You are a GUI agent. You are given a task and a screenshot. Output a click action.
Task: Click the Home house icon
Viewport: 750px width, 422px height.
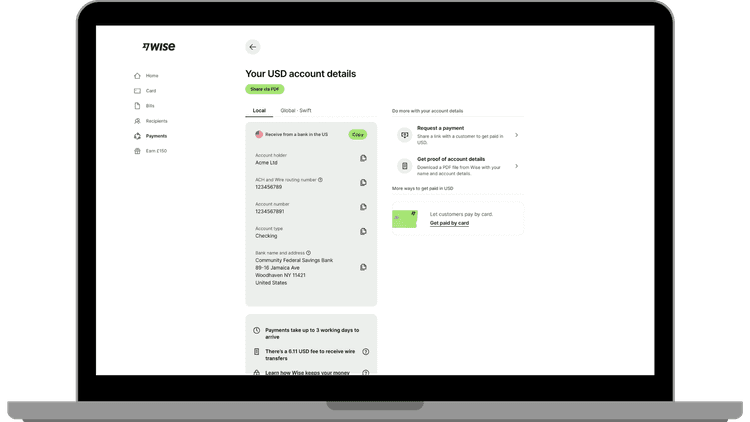point(137,76)
